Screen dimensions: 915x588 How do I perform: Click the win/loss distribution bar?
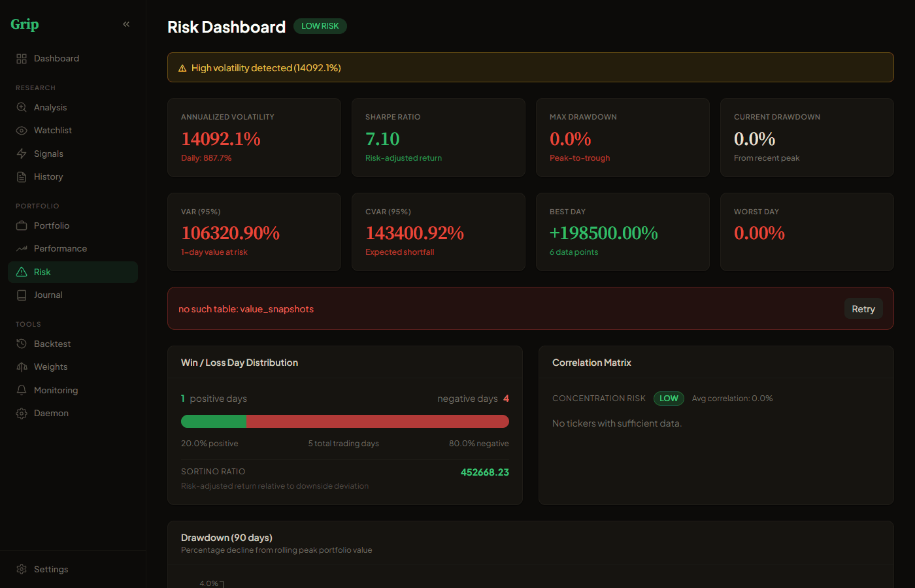coord(344,421)
